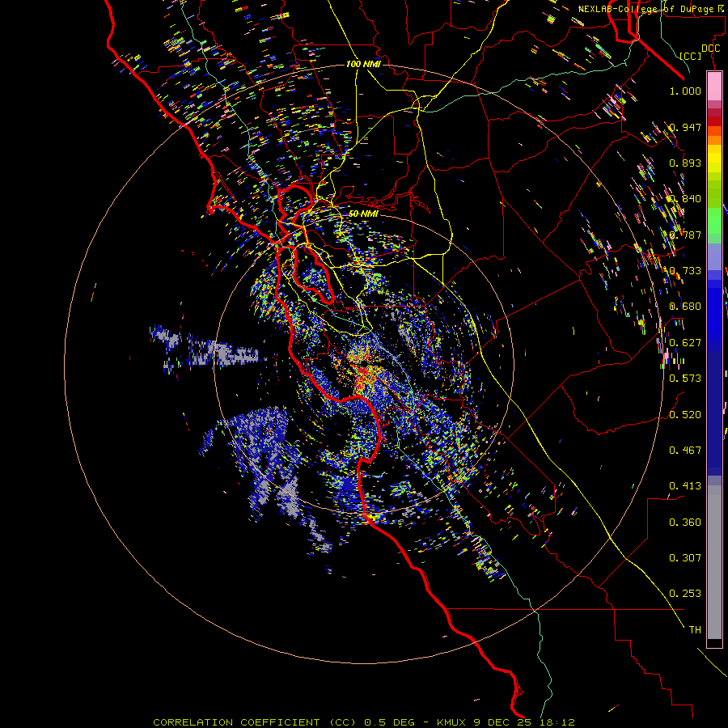Select the 0.627 legend value
The height and width of the screenshot is (728, 728).
(685, 343)
